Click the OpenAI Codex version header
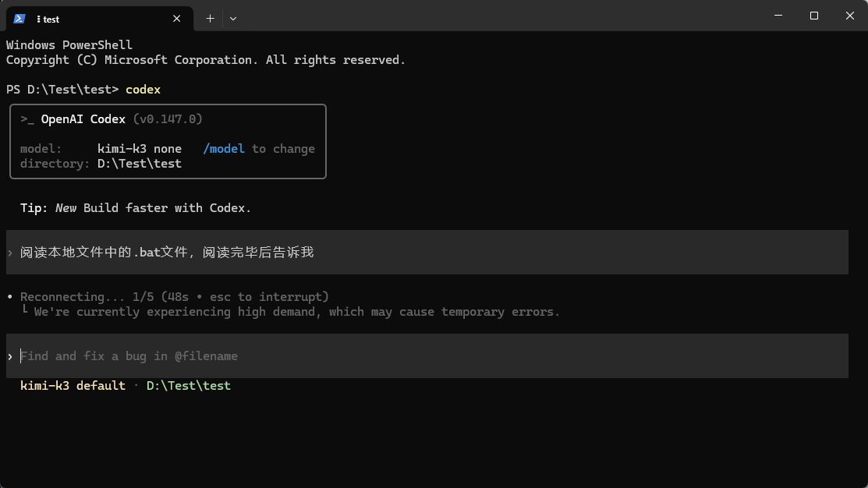 click(x=112, y=119)
